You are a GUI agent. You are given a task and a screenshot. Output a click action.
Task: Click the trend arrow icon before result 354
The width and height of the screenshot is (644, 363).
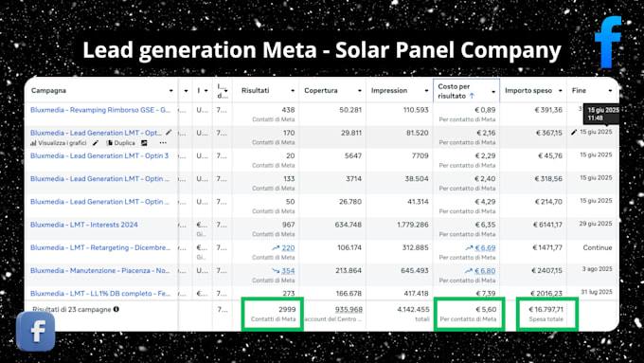click(276, 271)
